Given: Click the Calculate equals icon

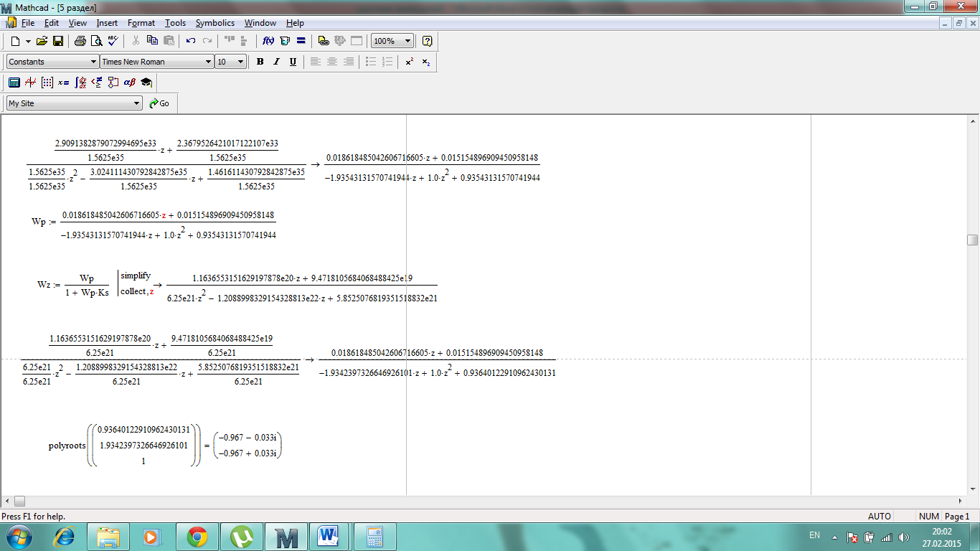Looking at the screenshot, I should 301,41.
